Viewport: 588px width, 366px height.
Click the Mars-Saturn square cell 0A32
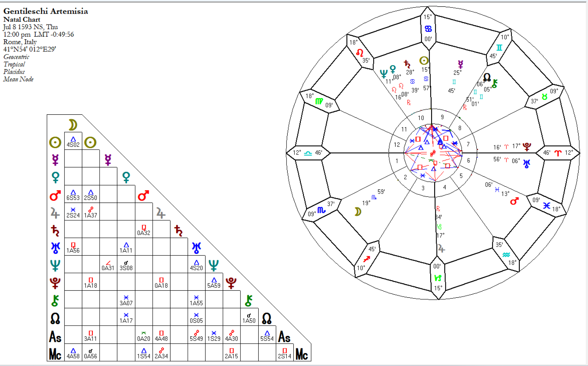(x=144, y=229)
